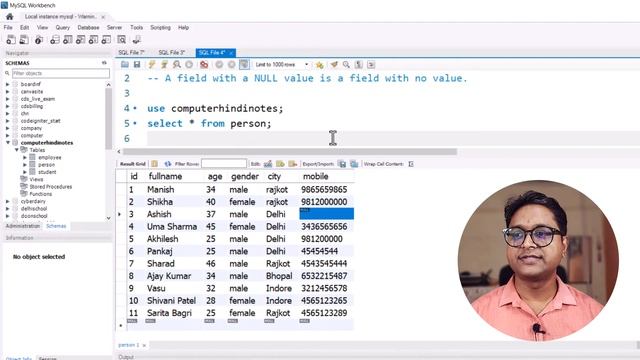Open a script file in editor toolbar

(x=125, y=64)
